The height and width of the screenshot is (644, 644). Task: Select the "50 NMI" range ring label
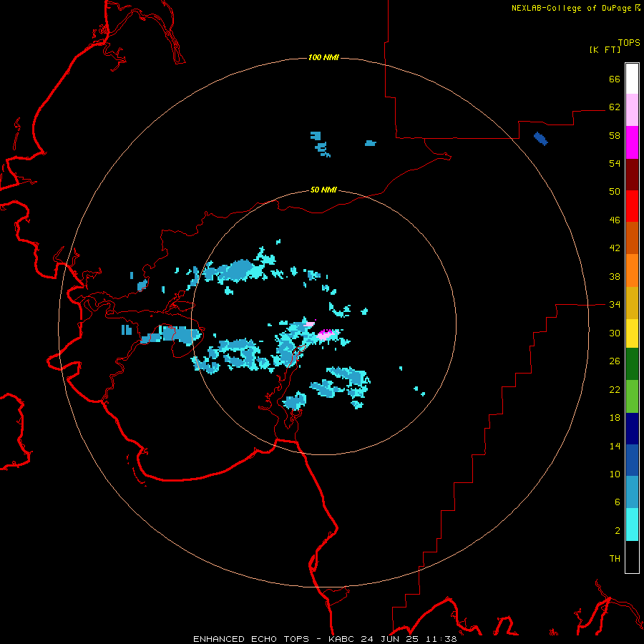coord(323,190)
